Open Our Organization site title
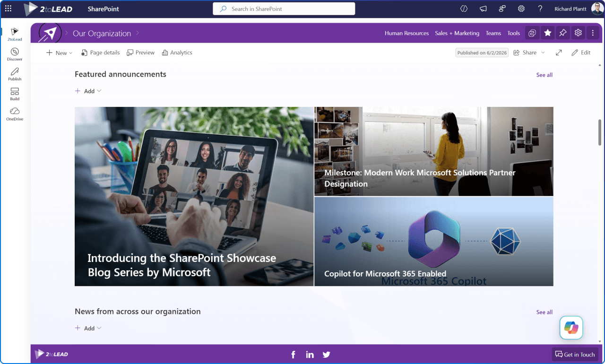This screenshot has width=605, height=364. [102, 33]
